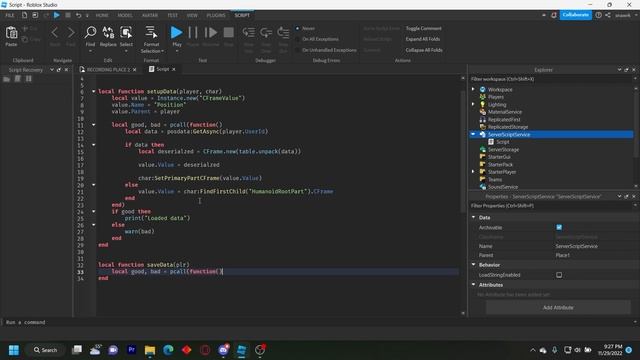Click the Run a command bar
The width and height of the screenshot is (640, 360).
[x=318, y=322]
